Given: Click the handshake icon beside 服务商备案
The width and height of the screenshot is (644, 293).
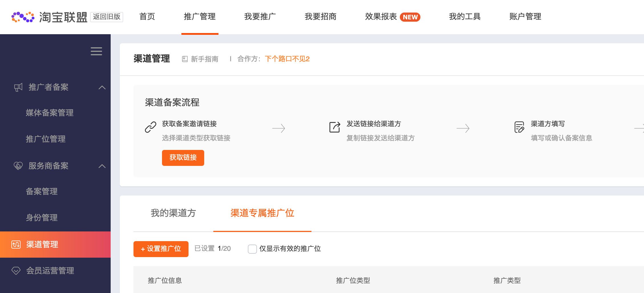Looking at the screenshot, I should click(x=18, y=166).
